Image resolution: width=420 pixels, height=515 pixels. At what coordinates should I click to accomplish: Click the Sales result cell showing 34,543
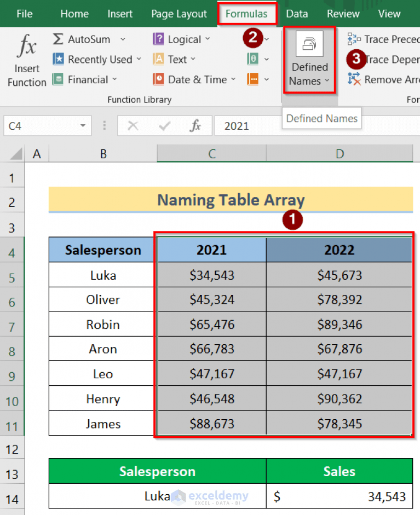point(340,496)
